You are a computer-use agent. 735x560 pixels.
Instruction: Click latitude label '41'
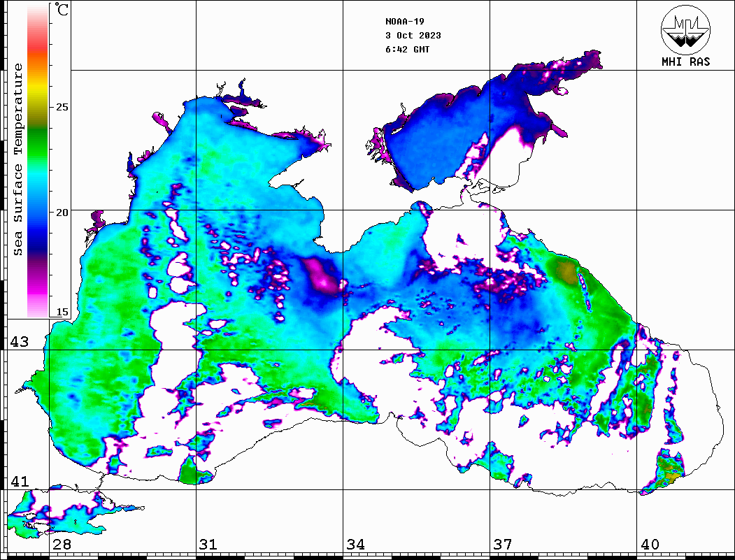tap(20, 482)
